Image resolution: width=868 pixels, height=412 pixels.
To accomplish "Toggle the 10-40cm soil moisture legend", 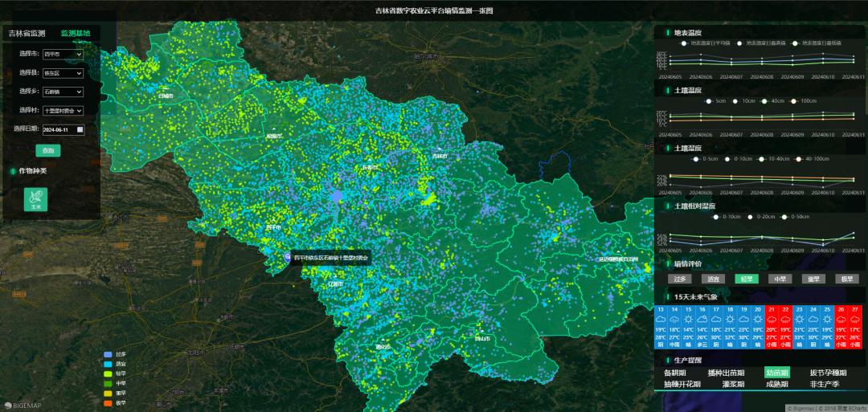I will (772, 159).
